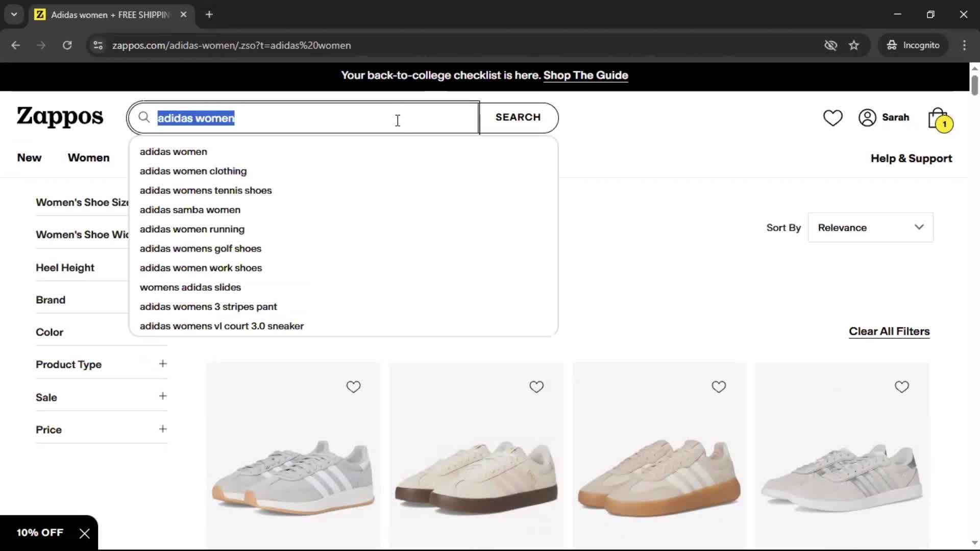Expand the Color filter
Image resolution: width=980 pixels, height=551 pixels.
tap(82, 332)
